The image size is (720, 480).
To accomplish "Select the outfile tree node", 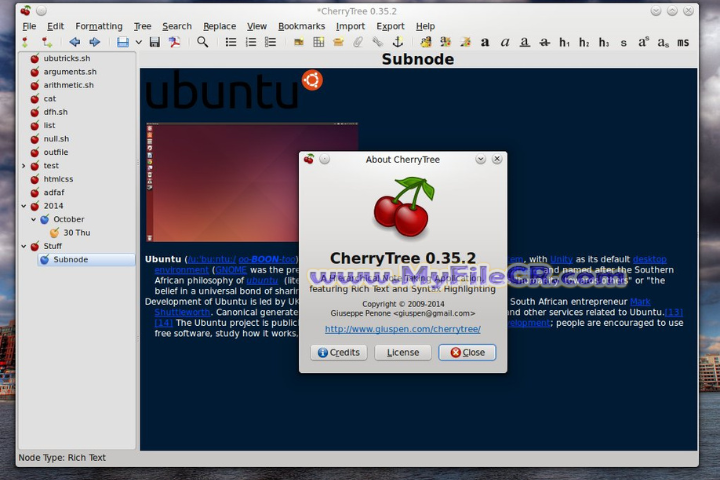I will [56, 152].
